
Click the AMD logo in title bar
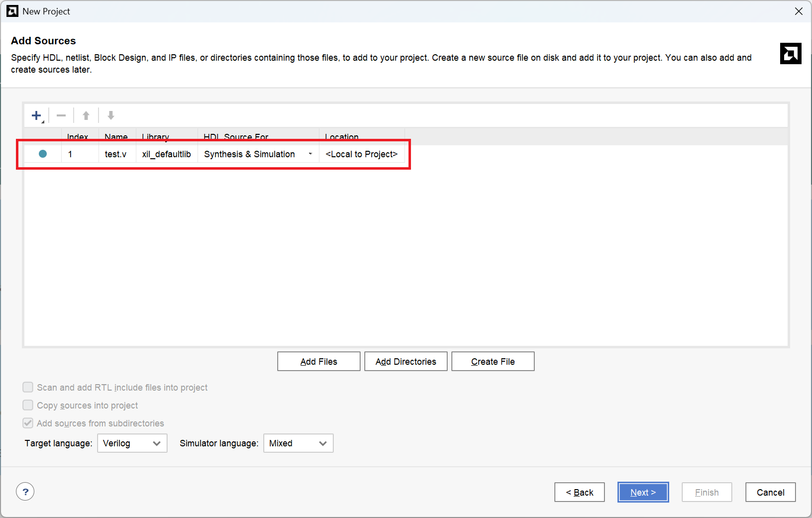coord(12,11)
